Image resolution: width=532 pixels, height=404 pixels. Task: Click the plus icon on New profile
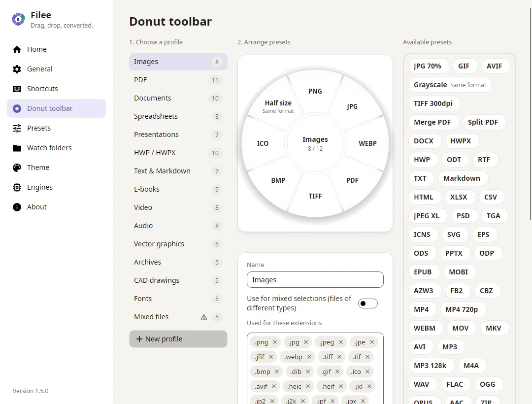click(x=139, y=339)
